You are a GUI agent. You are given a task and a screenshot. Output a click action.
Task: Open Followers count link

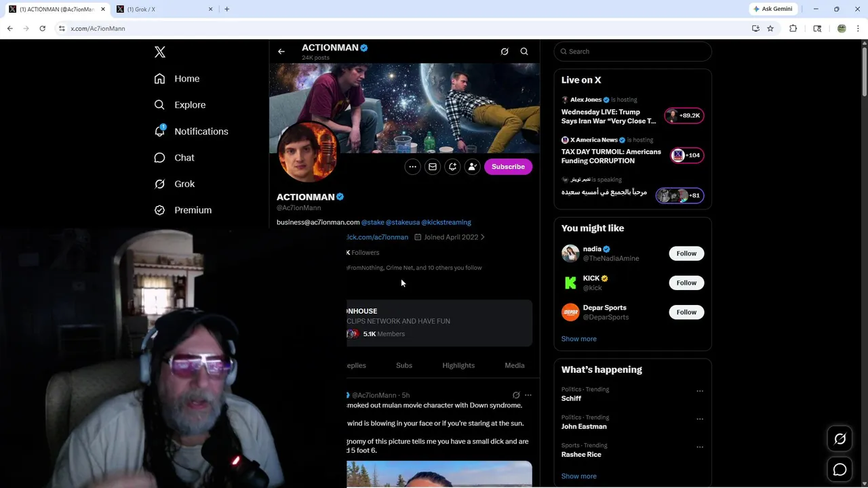pos(363,253)
